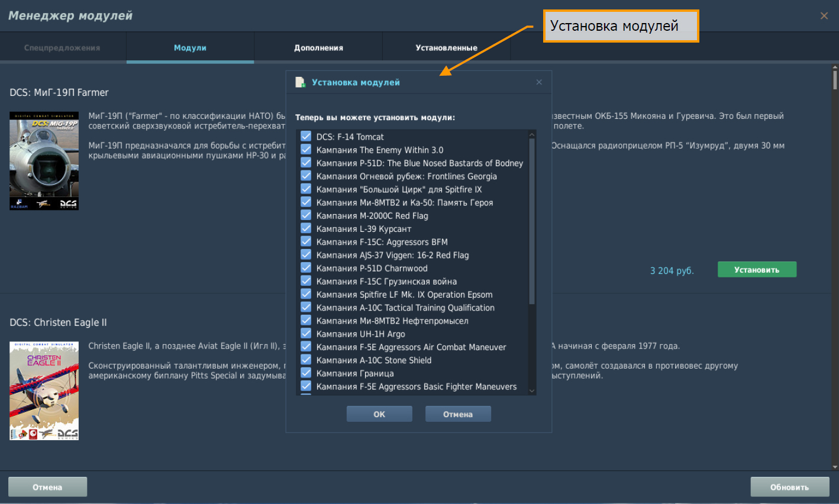Click the green Установить button
The image size is (839, 504).
(x=757, y=270)
